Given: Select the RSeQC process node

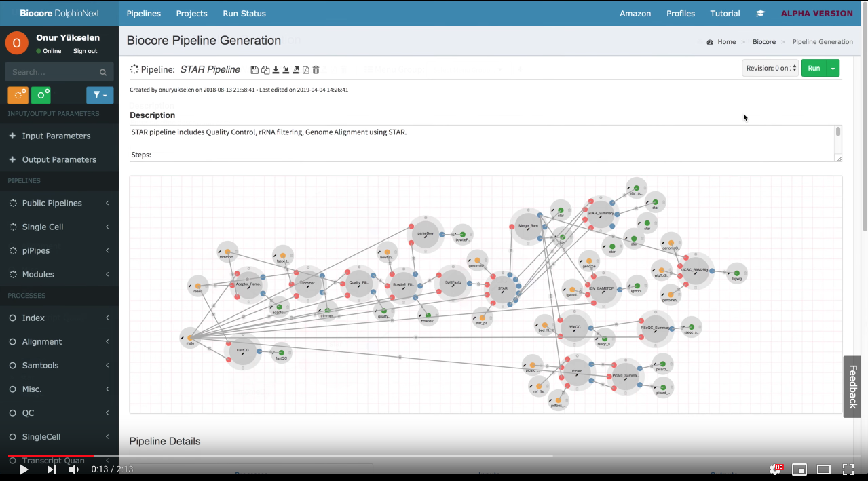Looking at the screenshot, I should coord(575,328).
